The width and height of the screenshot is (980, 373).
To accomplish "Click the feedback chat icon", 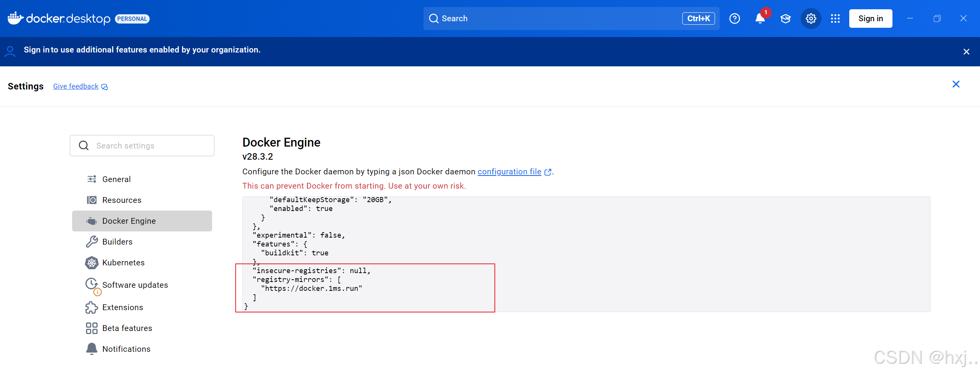I will click(x=105, y=87).
